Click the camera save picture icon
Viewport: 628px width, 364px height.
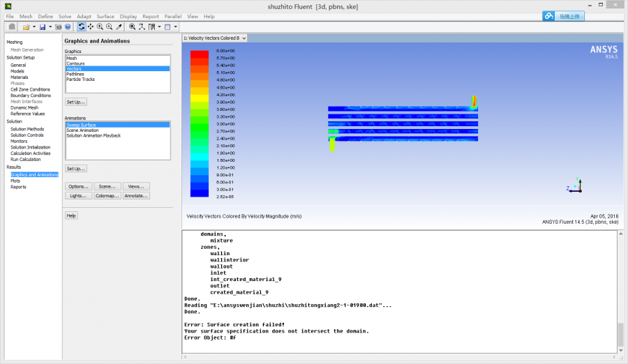(x=59, y=26)
